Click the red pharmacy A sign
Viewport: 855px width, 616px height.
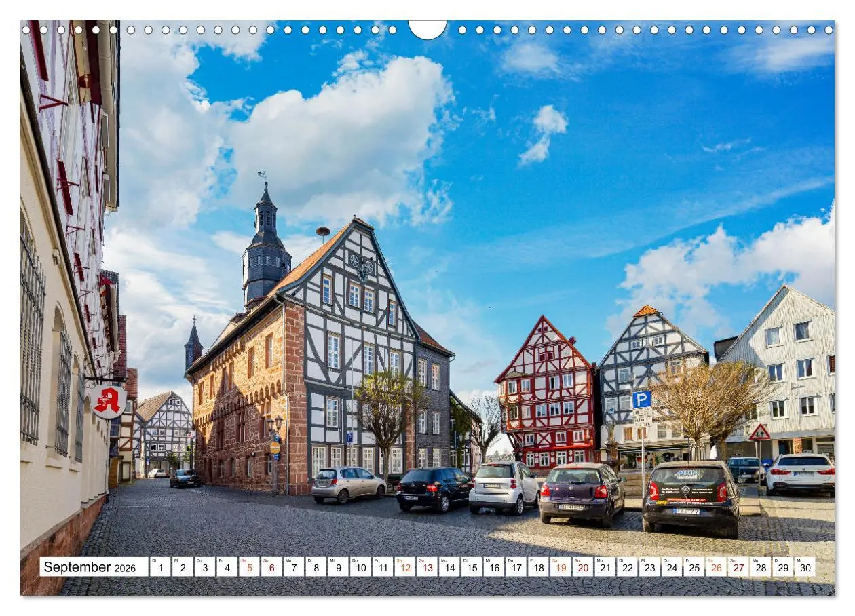pyautogui.click(x=108, y=402)
